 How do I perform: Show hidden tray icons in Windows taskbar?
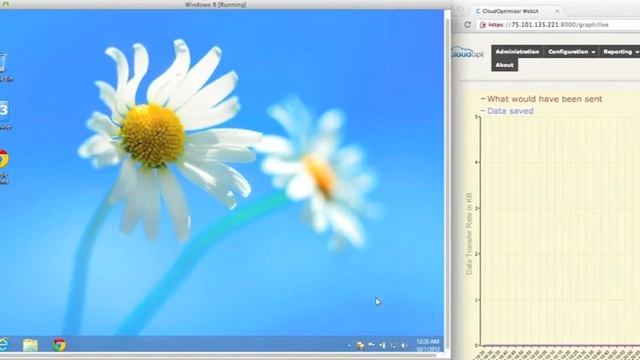[x=349, y=346]
